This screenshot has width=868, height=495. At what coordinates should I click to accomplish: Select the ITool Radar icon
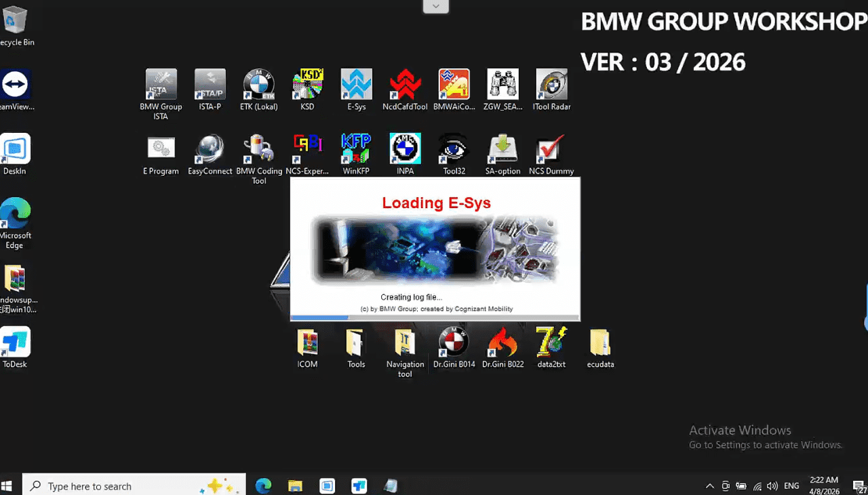pos(551,85)
